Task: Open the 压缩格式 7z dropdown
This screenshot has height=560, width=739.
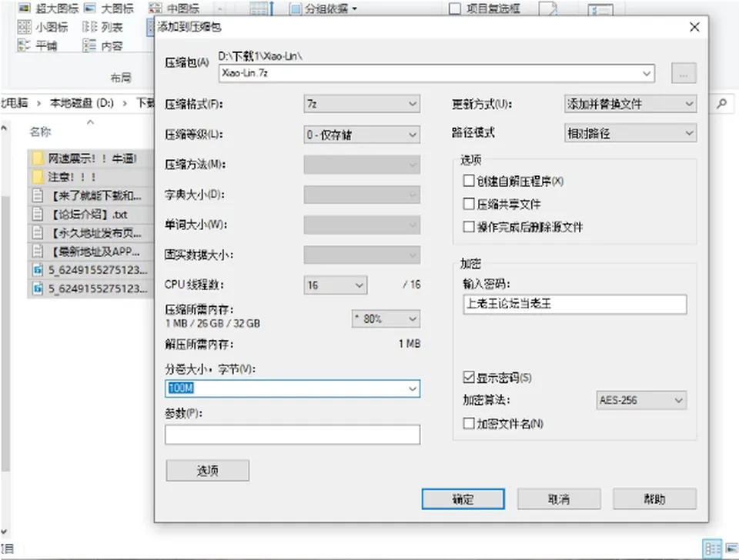Action: point(362,104)
